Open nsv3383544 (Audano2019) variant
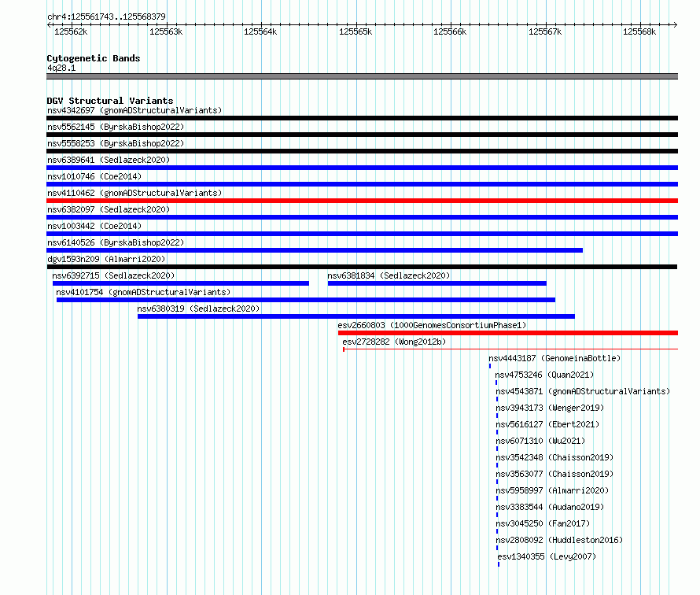Viewport: 700px width, 595px height. click(x=550, y=507)
